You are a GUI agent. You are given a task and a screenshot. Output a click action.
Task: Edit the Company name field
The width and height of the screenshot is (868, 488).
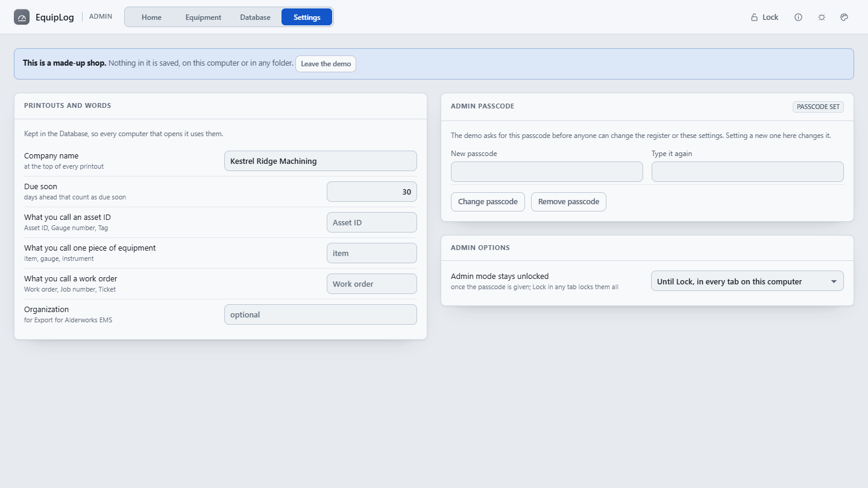321,161
